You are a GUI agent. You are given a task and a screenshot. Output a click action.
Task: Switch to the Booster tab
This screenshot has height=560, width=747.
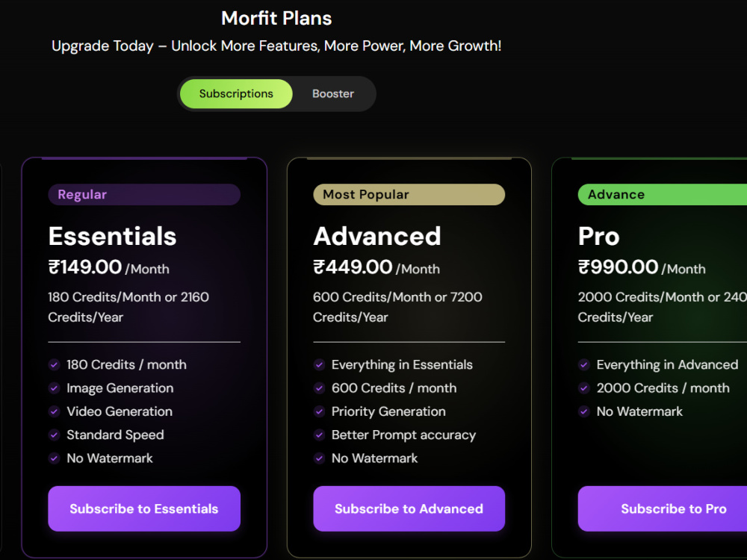click(333, 94)
